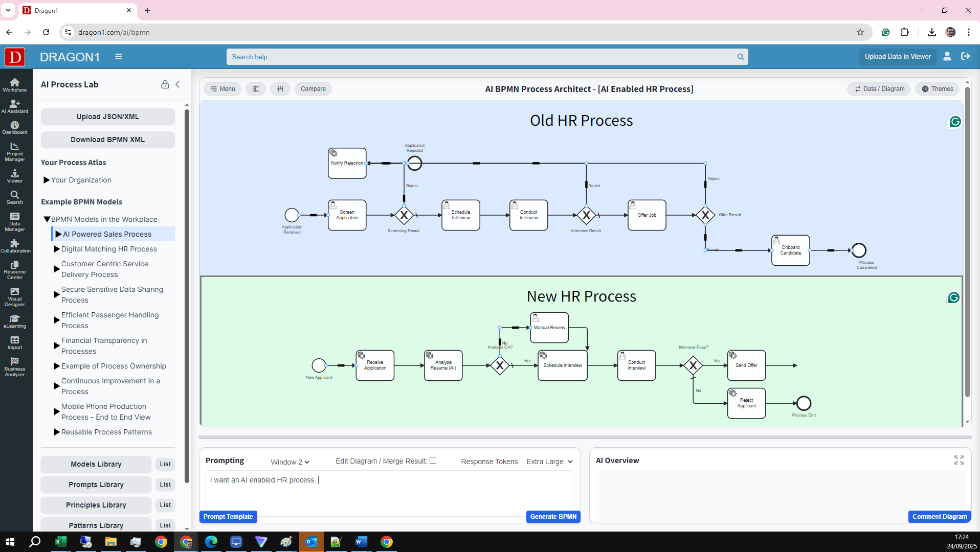Click the Comment Diagram button
This screenshot has height=552, width=980.
click(x=940, y=517)
